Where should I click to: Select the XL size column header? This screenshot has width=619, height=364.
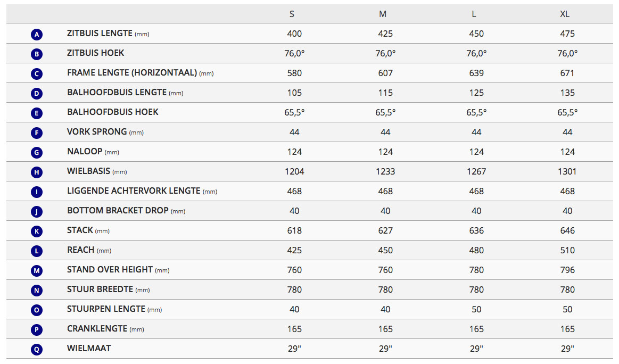pyautogui.click(x=565, y=14)
